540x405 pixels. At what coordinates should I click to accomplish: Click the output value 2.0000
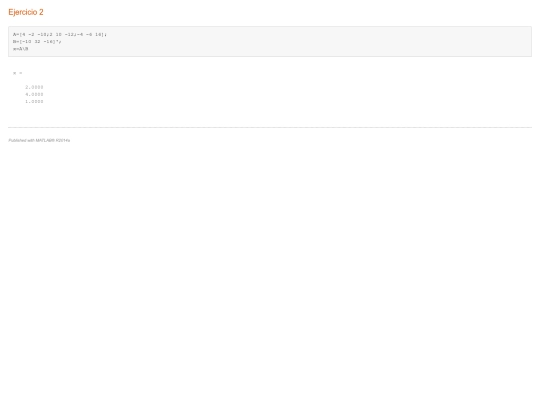click(34, 87)
